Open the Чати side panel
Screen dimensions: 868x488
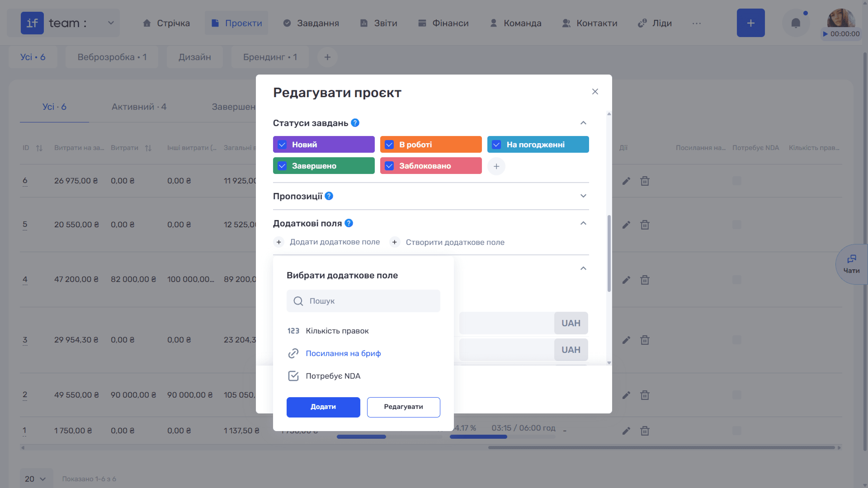click(x=851, y=264)
